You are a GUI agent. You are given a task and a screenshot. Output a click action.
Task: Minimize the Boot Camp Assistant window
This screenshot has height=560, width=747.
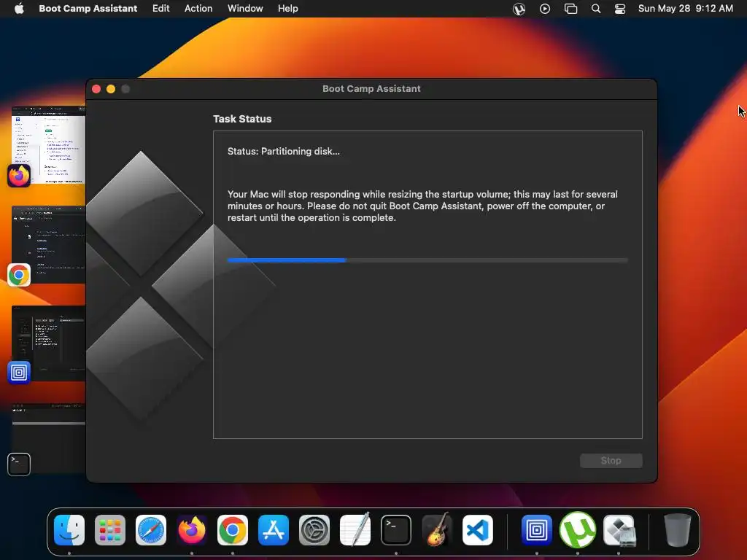pos(111,89)
